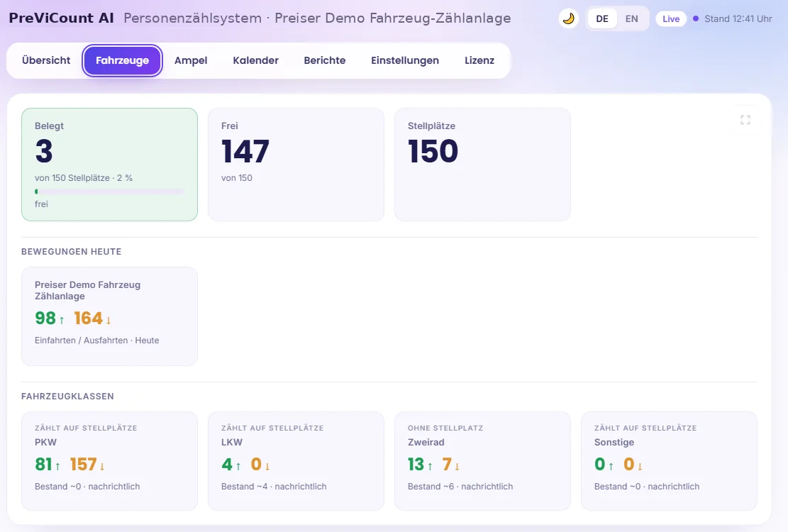Open fullscreen view with the expand icon
This screenshot has width=788, height=532.
click(x=745, y=120)
